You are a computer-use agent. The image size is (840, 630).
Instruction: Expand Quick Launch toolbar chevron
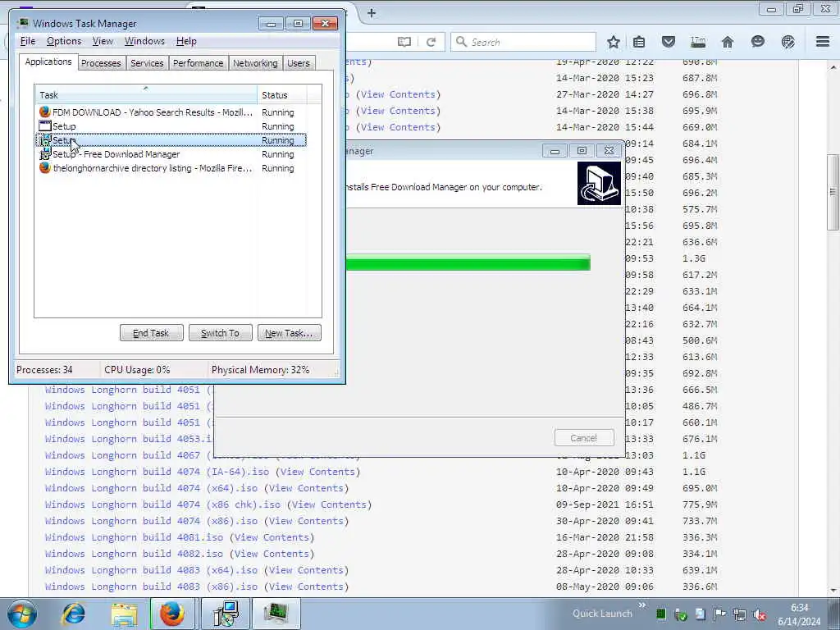pyautogui.click(x=641, y=605)
